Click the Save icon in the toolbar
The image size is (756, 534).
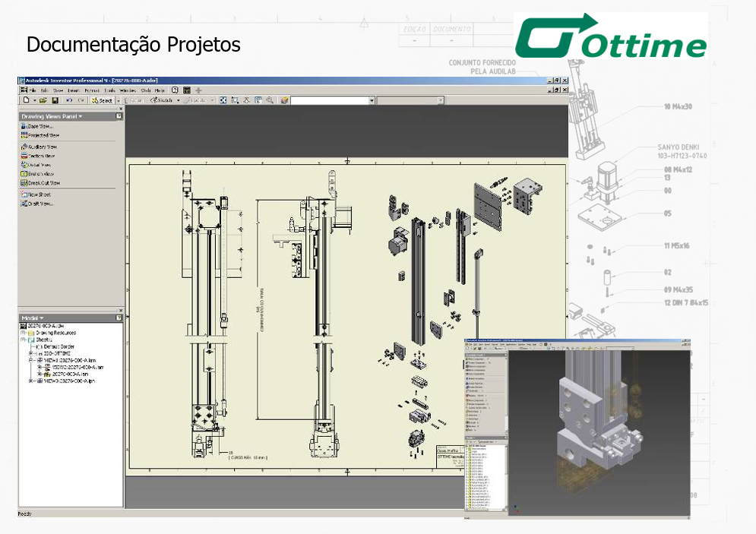(x=55, y=100)
